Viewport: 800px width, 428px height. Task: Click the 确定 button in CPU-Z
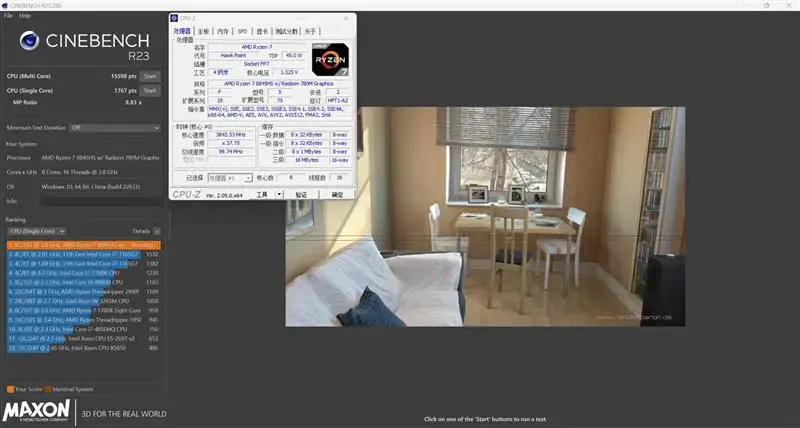(x=338, y=194)
